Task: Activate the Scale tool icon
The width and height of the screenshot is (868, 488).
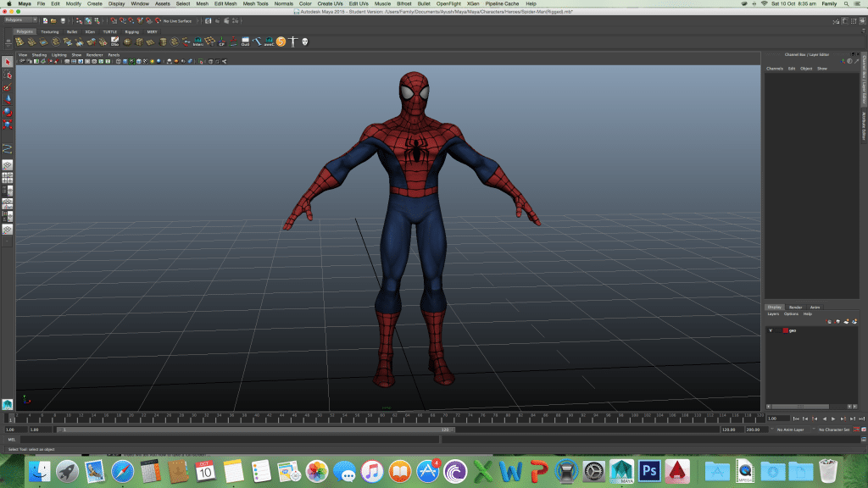Action: [7, 125]
